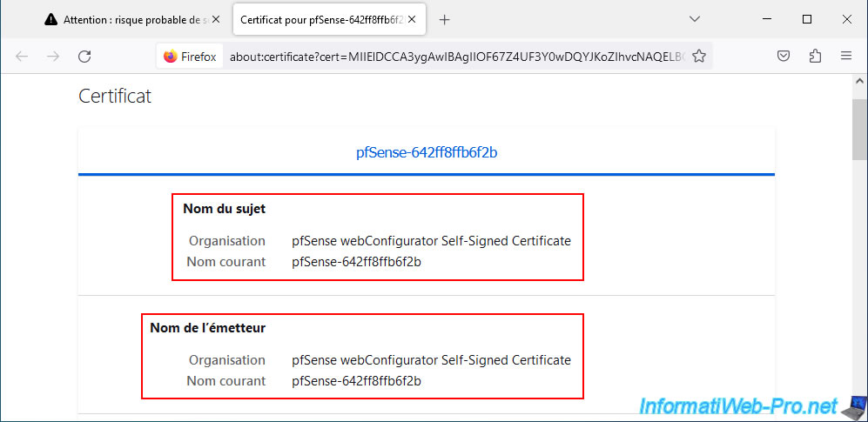This screenshot has width=868, height=422.
Task: Bookmark this page with the star icon
Action: (699, 56)
